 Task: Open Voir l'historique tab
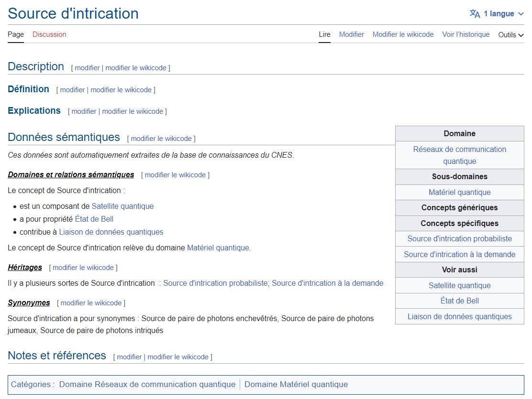pyautogui.click(x=465, y=34)
